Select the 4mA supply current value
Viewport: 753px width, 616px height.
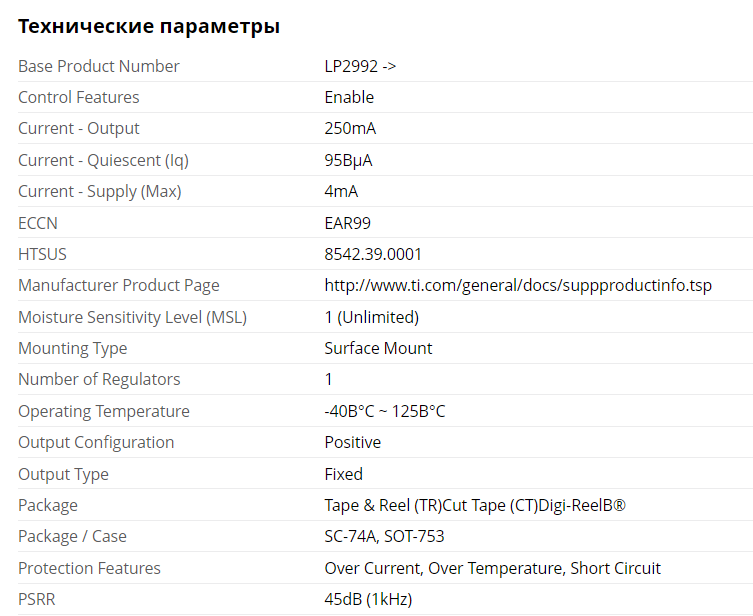pyautogui.click(x=341, y=191)
